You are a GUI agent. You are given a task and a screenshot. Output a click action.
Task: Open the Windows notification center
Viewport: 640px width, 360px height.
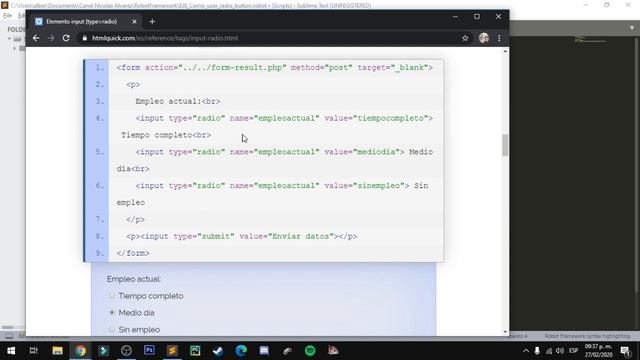pos(625,351)
